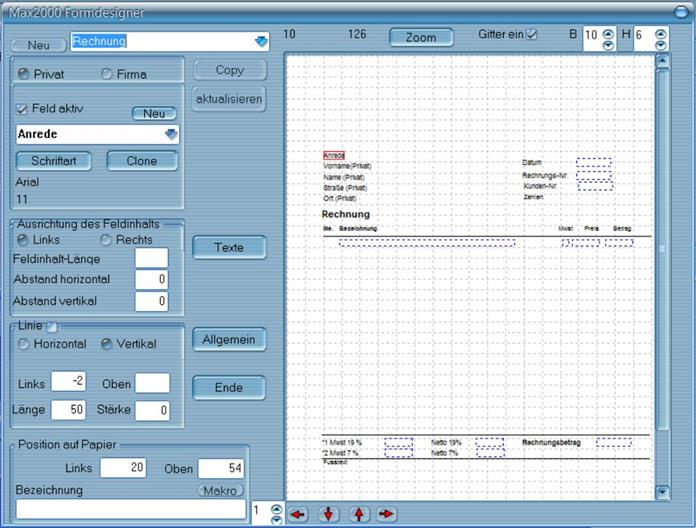Click the Abstand vertikal input field

tap(152, 301)
